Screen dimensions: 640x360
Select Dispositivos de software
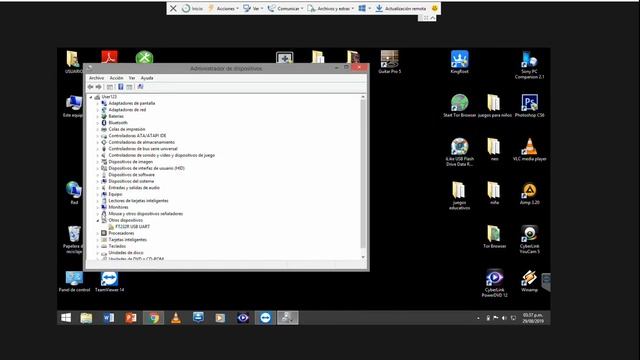coord(131,175)
